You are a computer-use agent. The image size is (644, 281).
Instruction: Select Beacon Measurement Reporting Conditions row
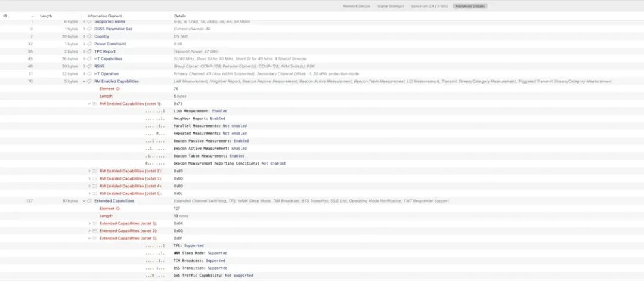pos(322,163)
